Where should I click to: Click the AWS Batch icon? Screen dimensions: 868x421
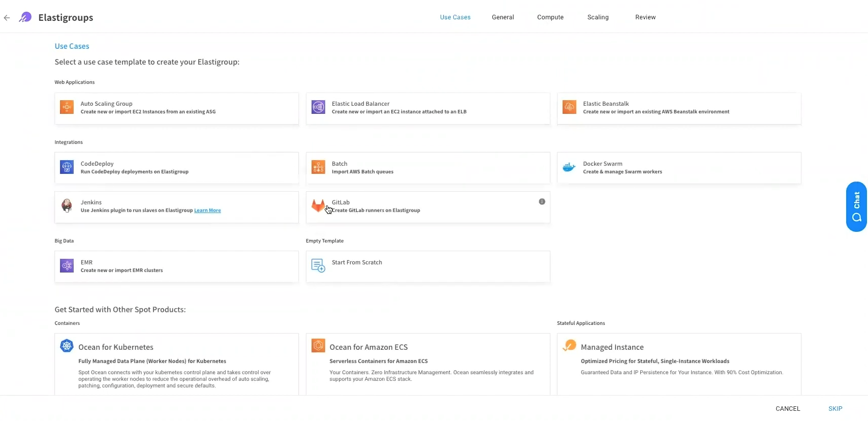[x=318, y=167]
